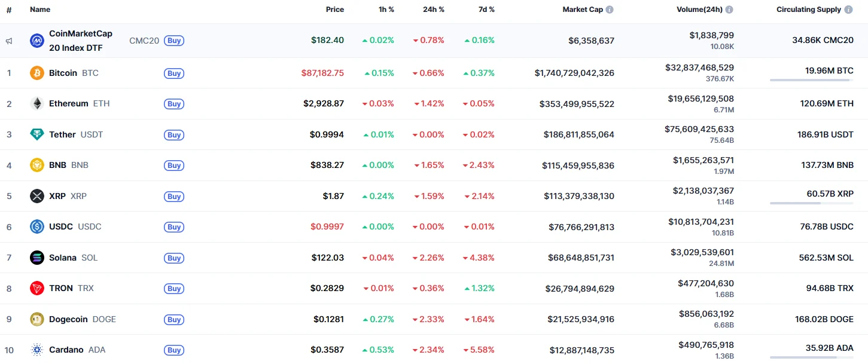Click the TRON red logo icon
Image resolution: width=868 pixels, height=364 pixels.
point(37,288)
